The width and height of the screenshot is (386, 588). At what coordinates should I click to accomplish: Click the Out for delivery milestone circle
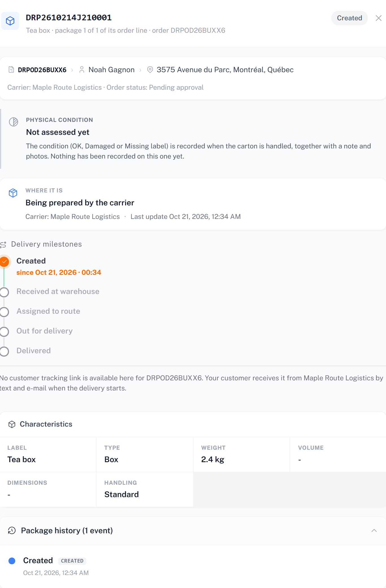[x=4, y=332]
